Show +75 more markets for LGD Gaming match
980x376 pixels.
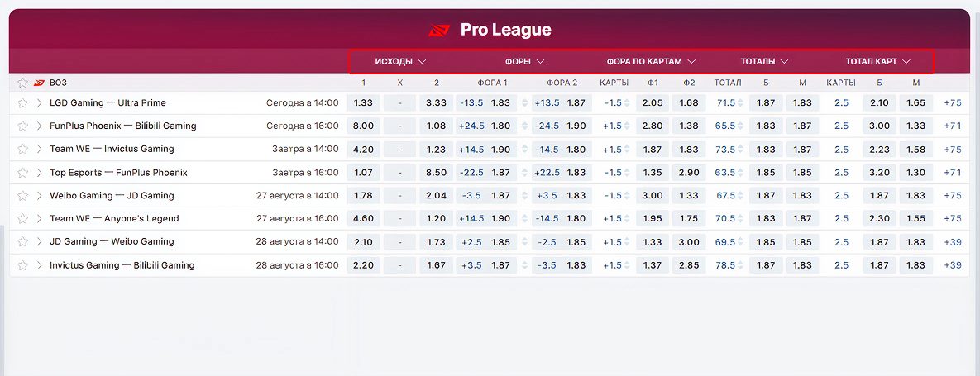pos(952,103)
